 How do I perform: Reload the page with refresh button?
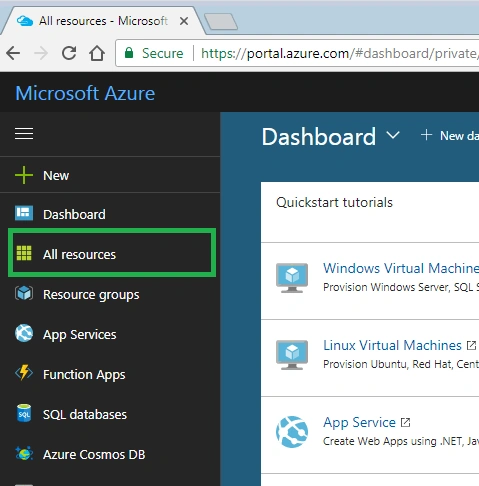pyautogui.click(x=69, y=53)
